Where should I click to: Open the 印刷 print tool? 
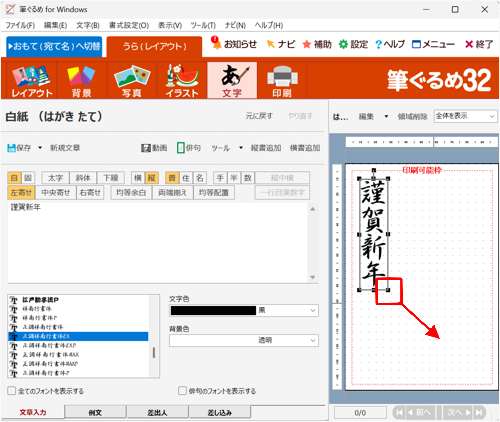pos(282,80)
